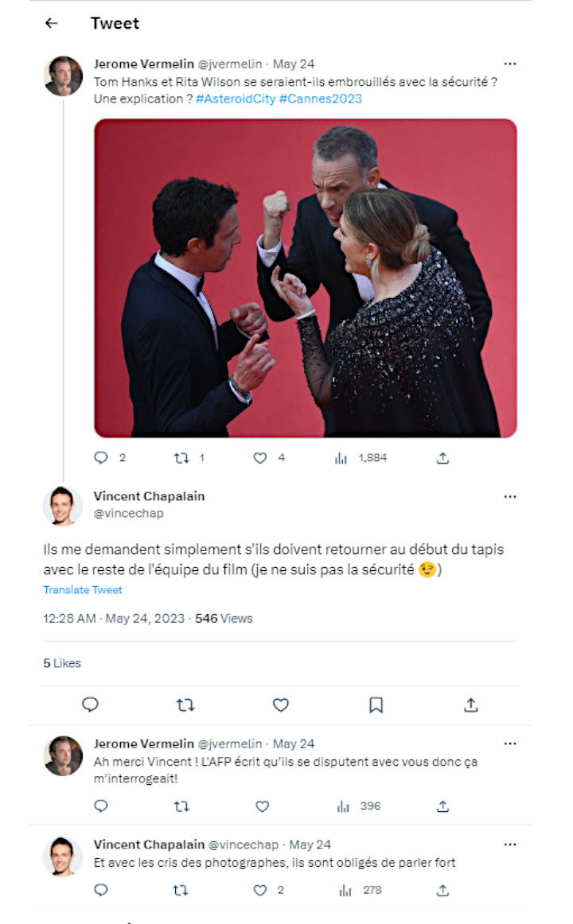
Task: Open more options on the 'Ah merci Vincent' reply
Action: coord(510,743)
